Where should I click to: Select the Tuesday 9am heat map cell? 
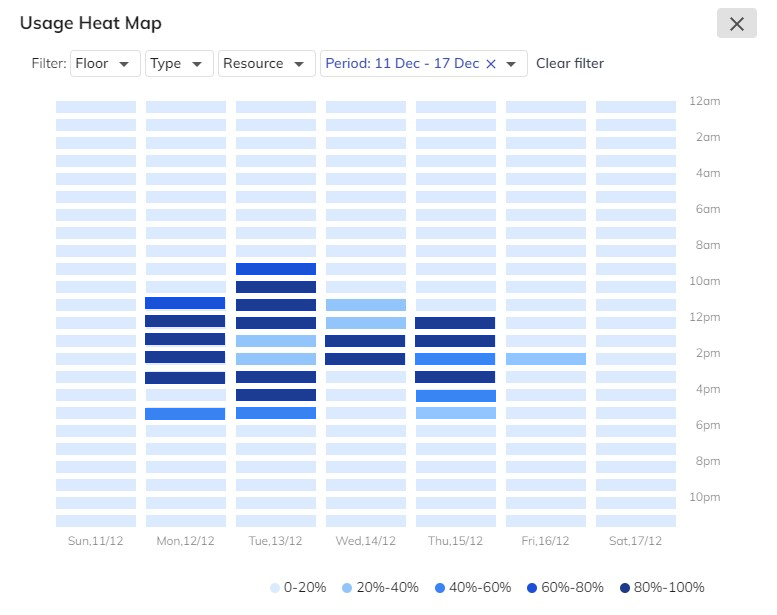(x=276, y=269)
